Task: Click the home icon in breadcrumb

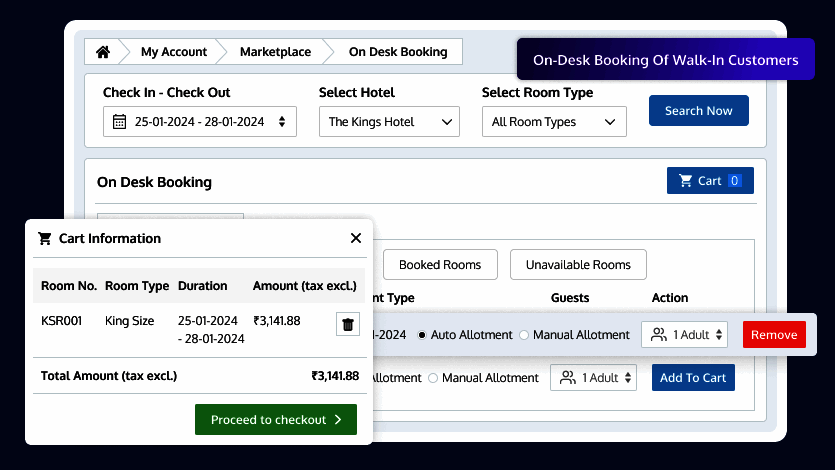Action: pyautogui.click(x=103, y=52)
